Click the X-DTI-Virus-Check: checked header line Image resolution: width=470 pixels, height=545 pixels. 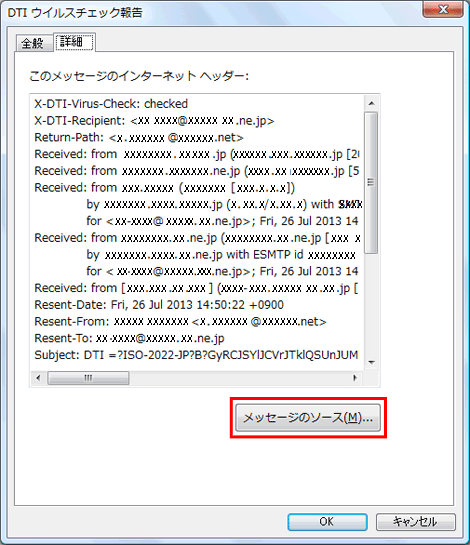click(x=111, y=104)
